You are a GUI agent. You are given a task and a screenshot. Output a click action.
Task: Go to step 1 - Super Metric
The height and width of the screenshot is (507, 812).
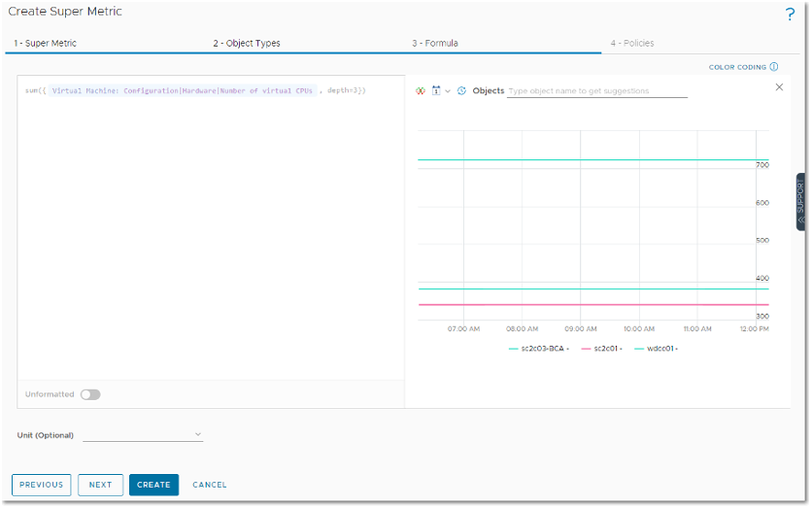pos(46,44)
